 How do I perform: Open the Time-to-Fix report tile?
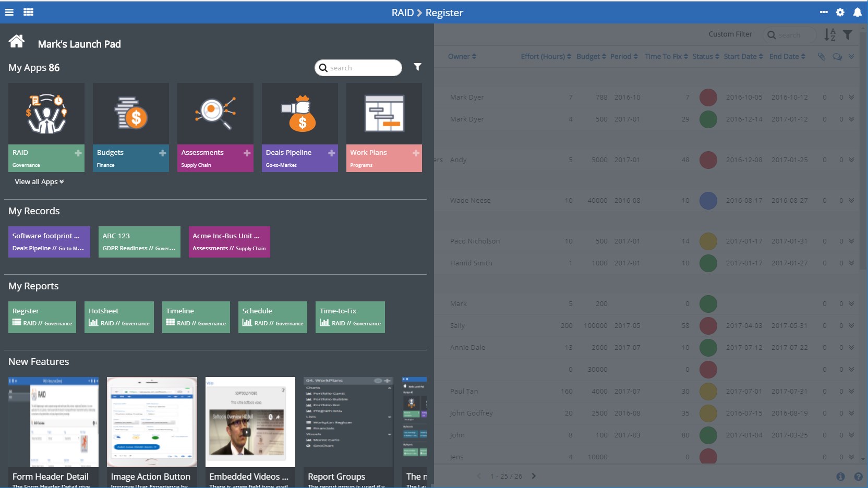[350, 317]
